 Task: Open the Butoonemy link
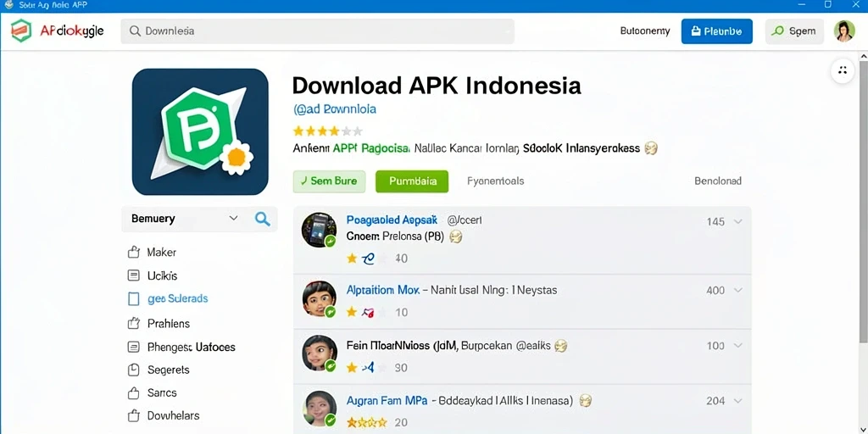click(x=645, y=31)
